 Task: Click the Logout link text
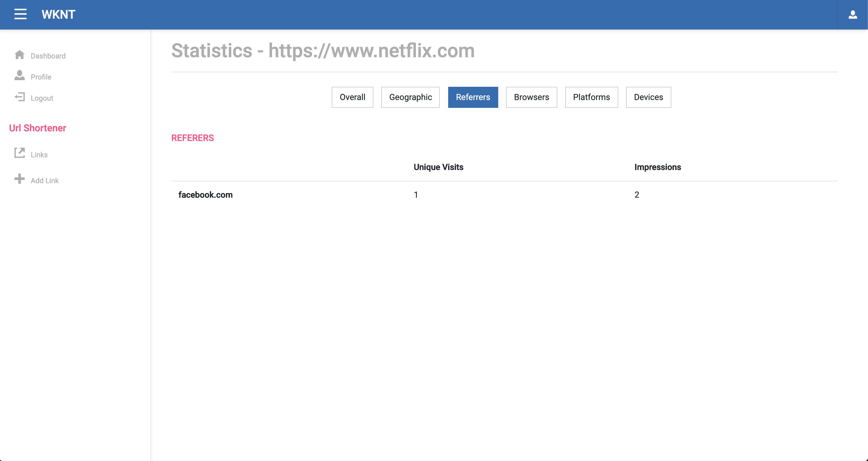[42, 98]
